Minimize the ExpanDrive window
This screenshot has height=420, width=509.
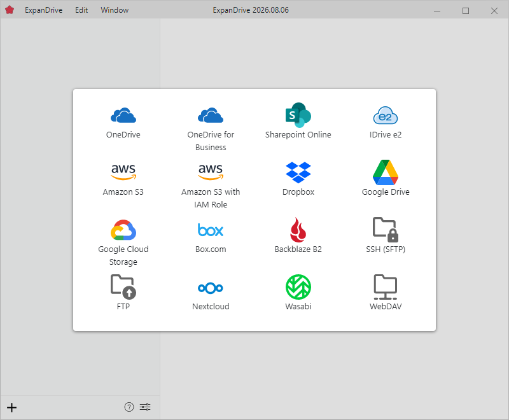437,11
